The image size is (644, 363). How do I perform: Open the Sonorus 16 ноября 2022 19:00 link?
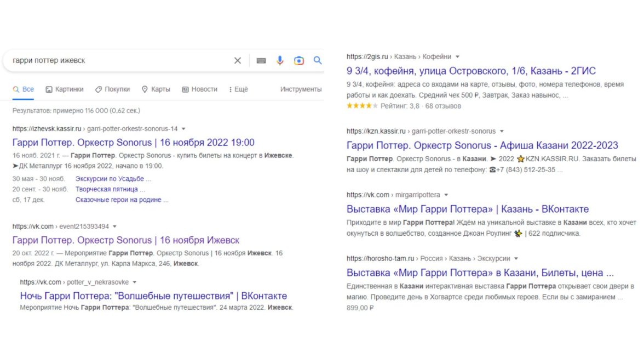[x=133, y=143]
